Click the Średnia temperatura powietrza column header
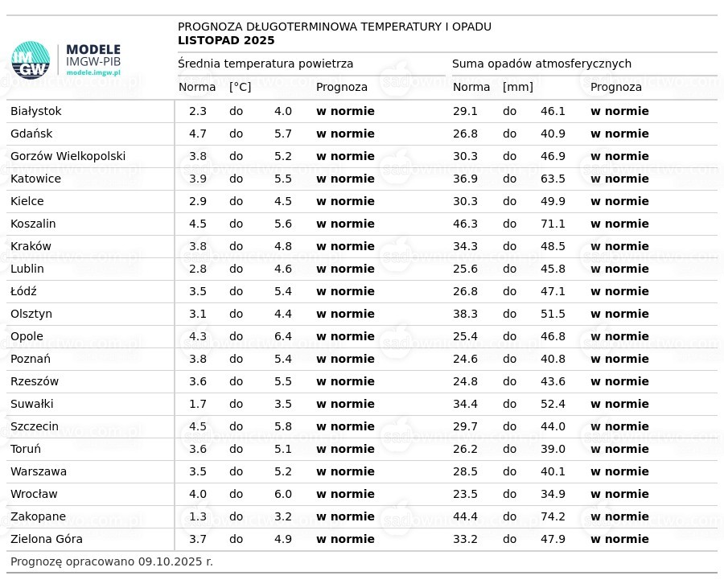724x588 pixels. [x=265, y=64]
